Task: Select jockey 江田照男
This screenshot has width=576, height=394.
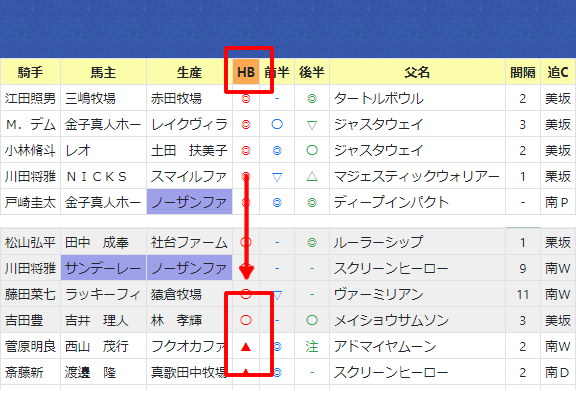Action: [x=30, y=98]
